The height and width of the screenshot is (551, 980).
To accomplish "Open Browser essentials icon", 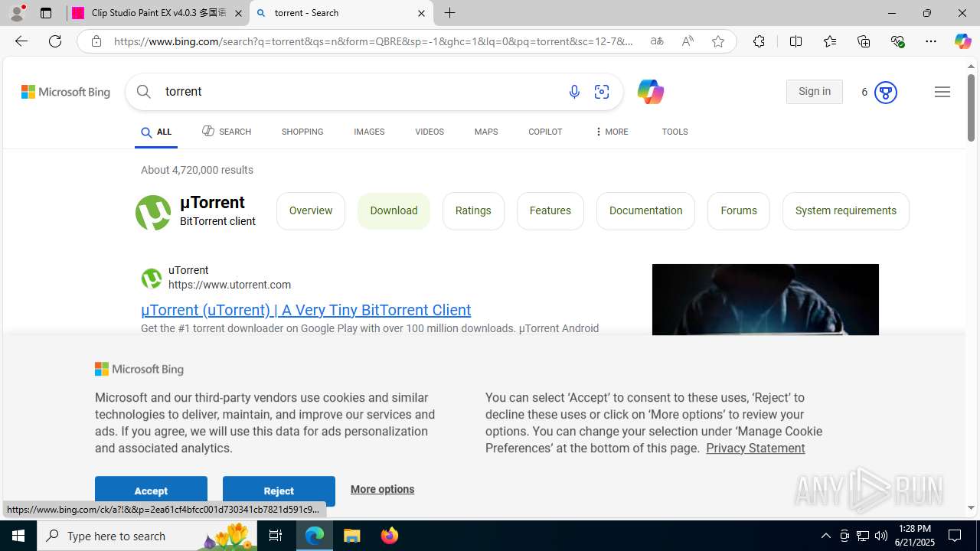I will coord(898,41).
